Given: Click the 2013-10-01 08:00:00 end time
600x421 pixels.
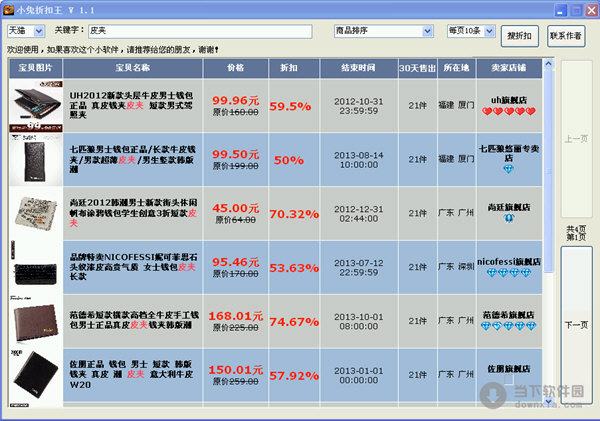Looking at the screenshot, I should click(x=359, y=321).
